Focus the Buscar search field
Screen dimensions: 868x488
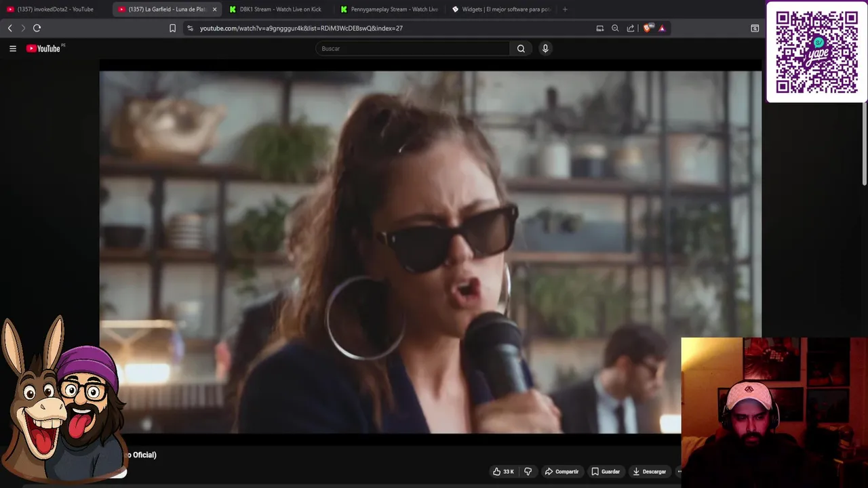tap(412, 48)
